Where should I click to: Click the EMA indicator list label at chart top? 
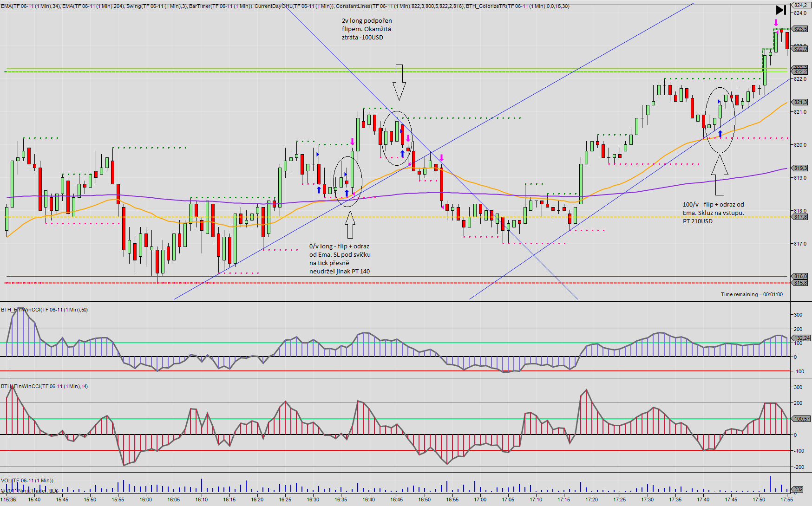[x=285, y=6]
